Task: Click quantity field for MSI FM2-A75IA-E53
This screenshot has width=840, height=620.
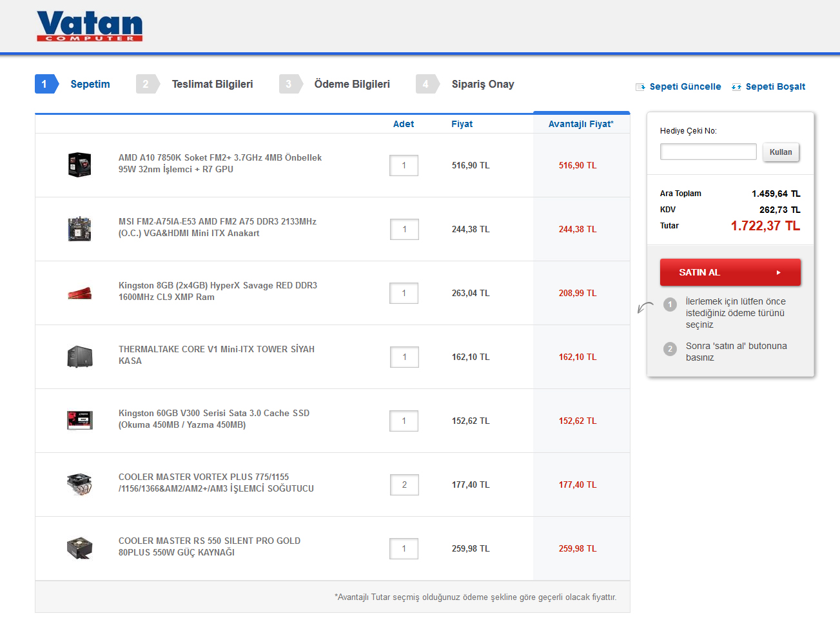Action: tap(404, 229)
